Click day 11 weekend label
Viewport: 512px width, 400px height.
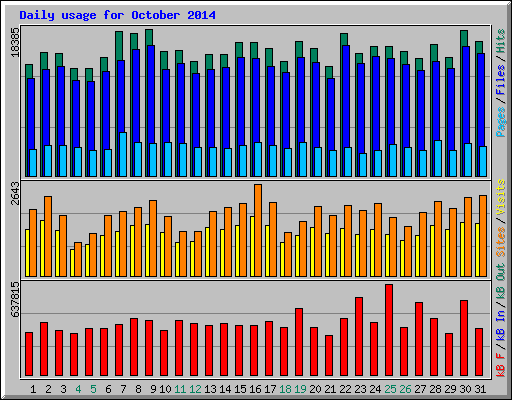pyautogui.click(x=180, y=389)
